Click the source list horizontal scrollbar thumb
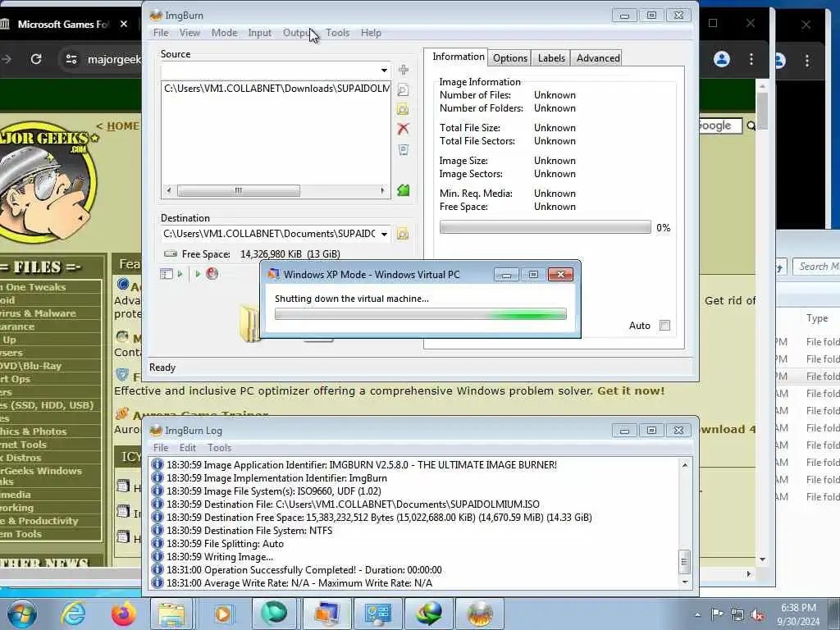The height and width of the screenshot is (630, 840). pos(239,190)
